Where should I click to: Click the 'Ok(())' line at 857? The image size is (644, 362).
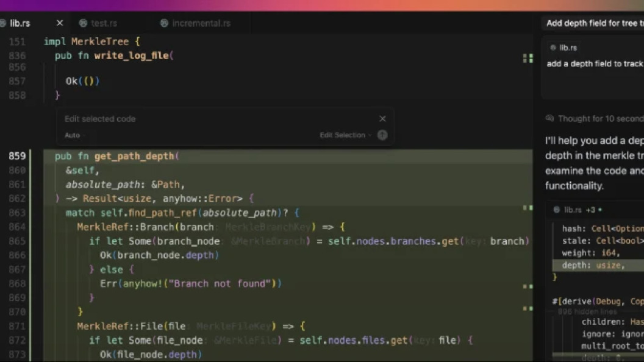(x=82, y=81)
